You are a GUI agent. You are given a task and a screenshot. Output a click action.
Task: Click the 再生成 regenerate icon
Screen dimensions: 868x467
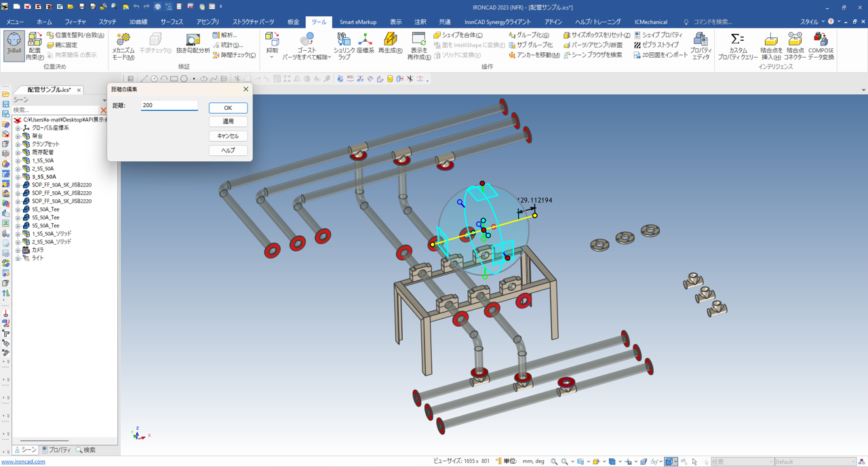[x=390, y=43]
